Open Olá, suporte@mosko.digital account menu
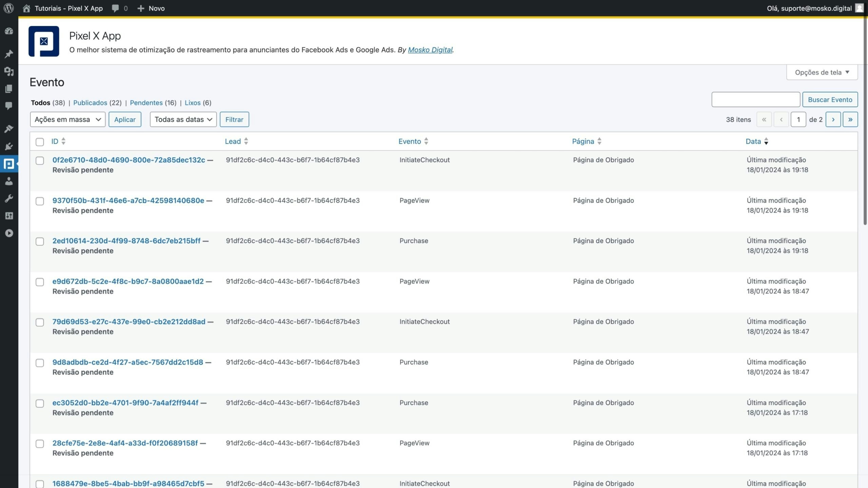Screen dimensions: 868x488 815,8
